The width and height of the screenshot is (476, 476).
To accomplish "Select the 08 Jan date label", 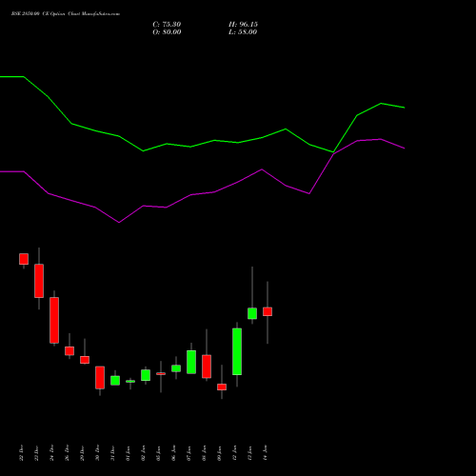I will (x=204, y=453).
